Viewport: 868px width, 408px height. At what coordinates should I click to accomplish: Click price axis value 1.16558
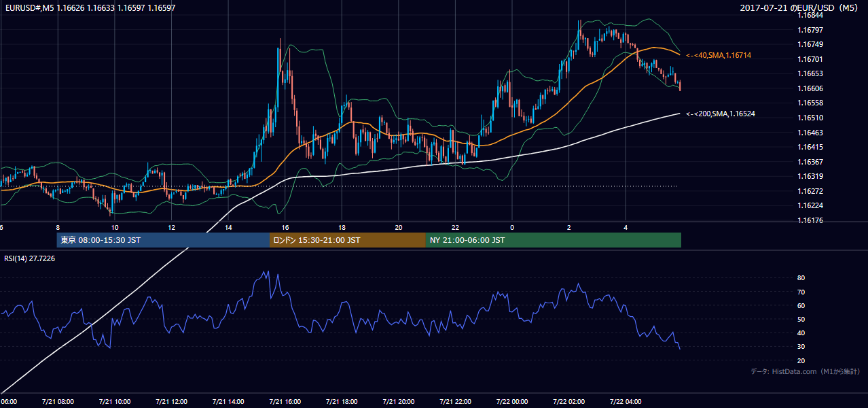tap(810, 103)
